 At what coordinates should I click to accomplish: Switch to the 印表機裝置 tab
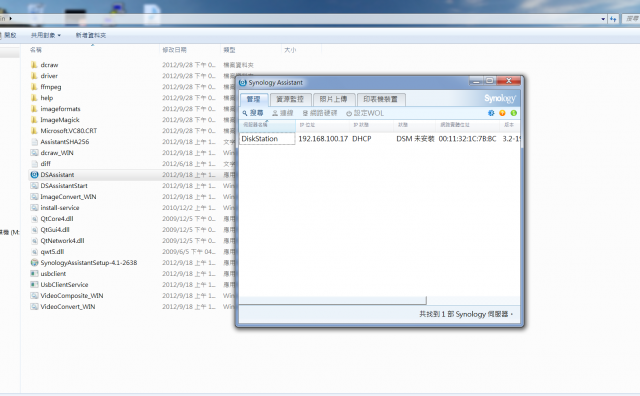(x=380, y=99)
